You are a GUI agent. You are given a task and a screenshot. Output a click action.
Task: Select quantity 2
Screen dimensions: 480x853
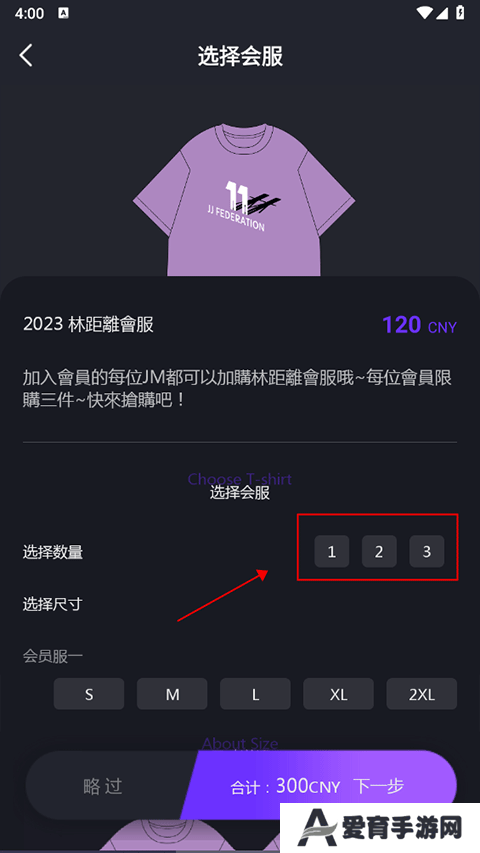[x=379, y=552]
